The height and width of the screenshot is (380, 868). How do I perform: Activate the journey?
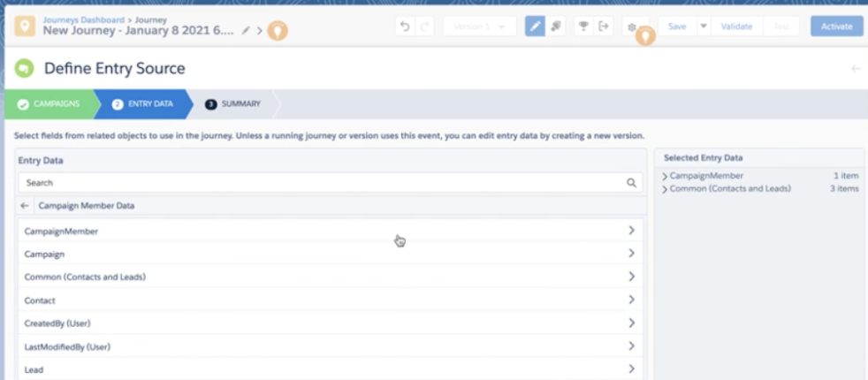(836, 26)
